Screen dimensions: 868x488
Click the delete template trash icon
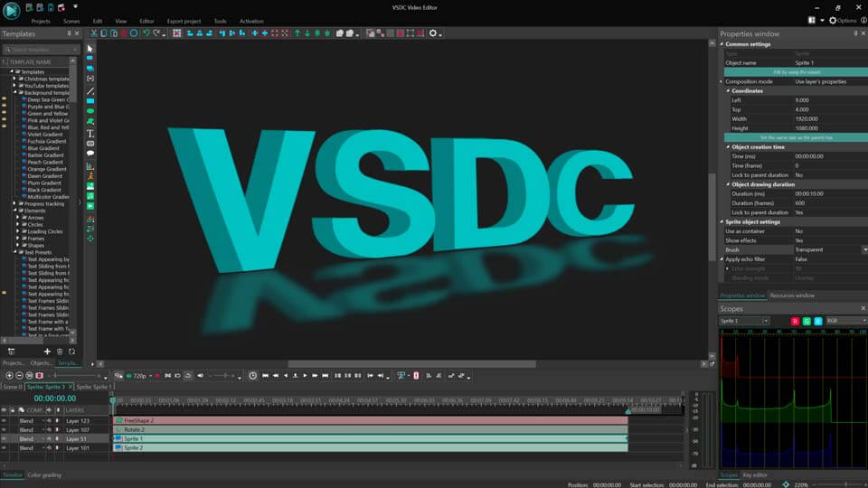(60, 352)
